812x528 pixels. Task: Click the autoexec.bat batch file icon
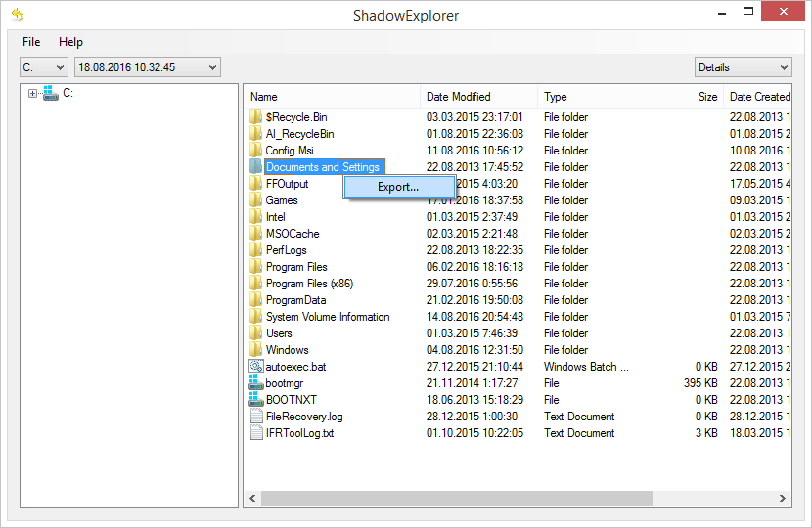(255, 366)
